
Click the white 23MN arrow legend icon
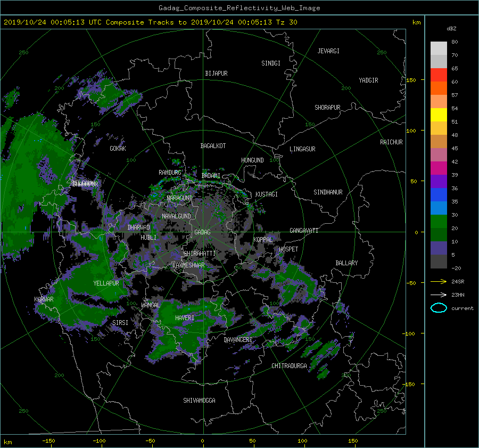point(439,295)
